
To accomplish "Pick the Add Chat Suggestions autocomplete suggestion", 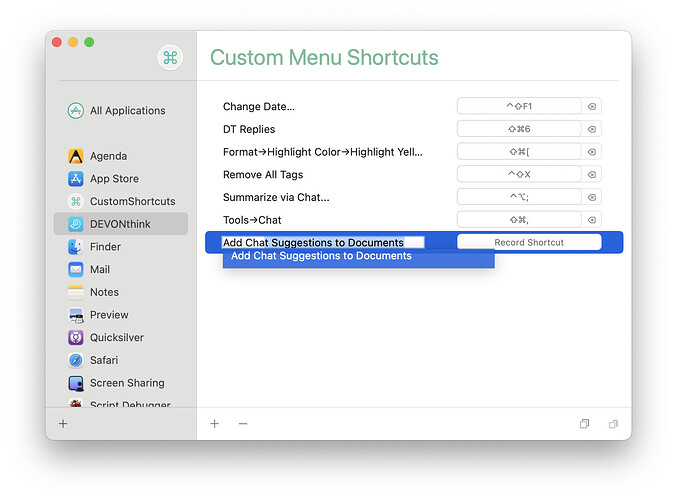I will click(321, 257).
